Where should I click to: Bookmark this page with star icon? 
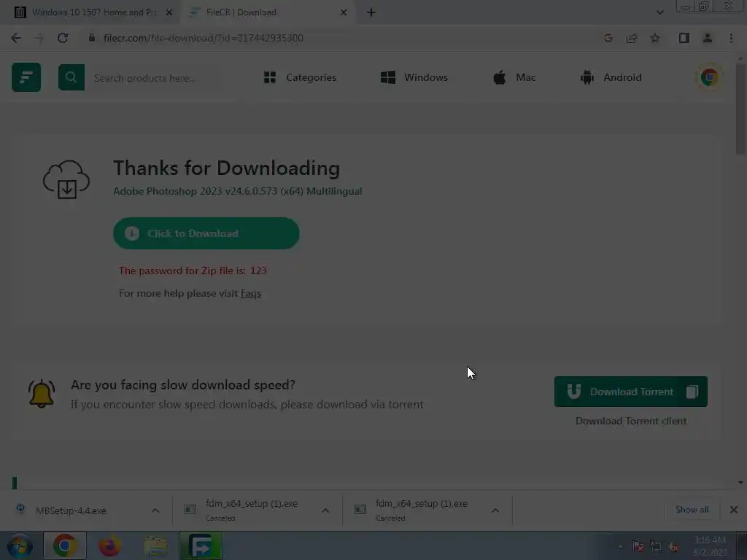655,38
